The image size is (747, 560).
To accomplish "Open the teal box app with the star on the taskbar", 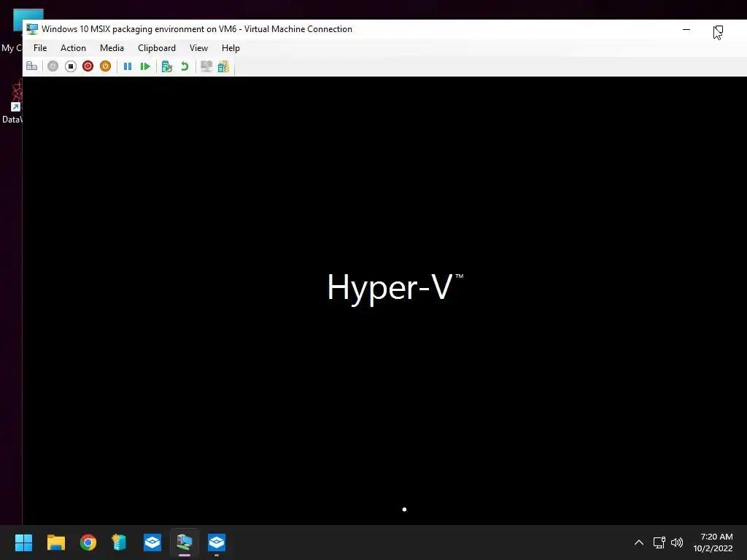I will coord(119,542).
